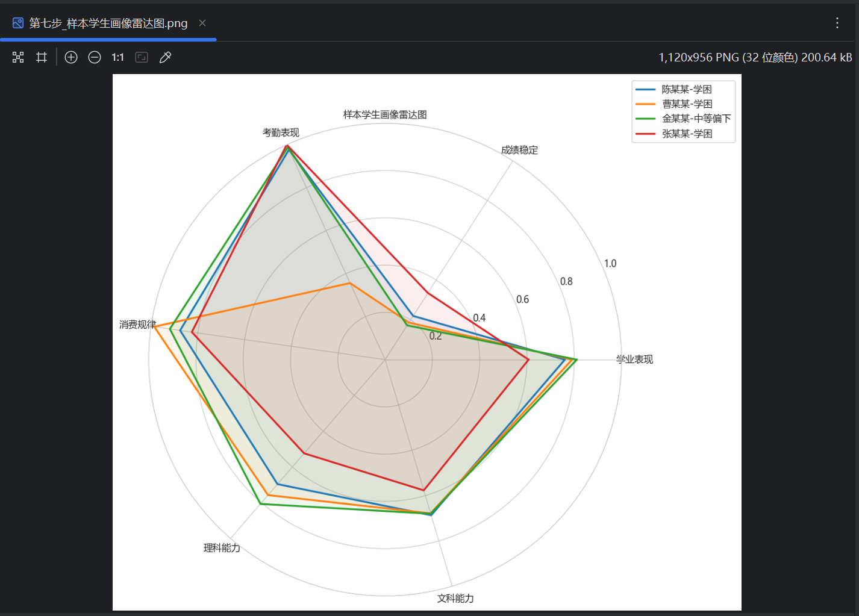Click the 0.2 radial tick label
This screenshot has width=859, height=616.
[x=436, y=336]
